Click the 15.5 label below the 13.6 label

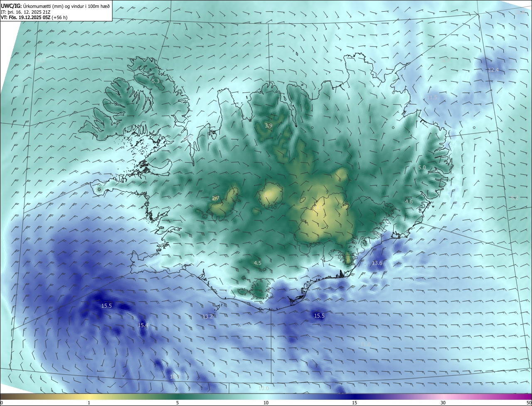319,316
